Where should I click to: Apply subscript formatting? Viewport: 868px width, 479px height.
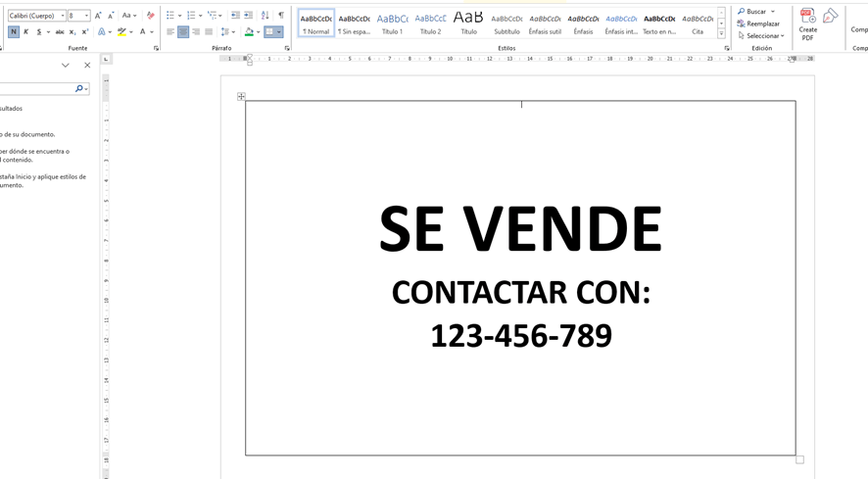(x=72, y=32)
